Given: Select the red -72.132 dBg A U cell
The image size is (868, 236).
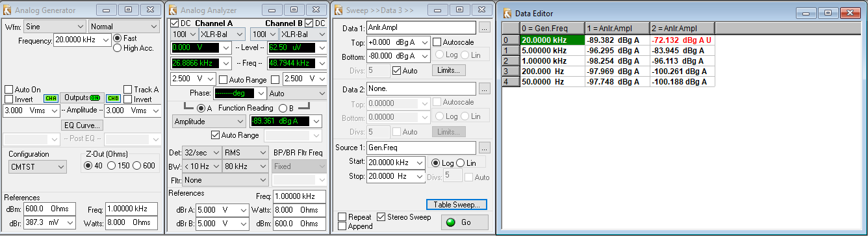Looking at the screenshot, I should (682, 40).
